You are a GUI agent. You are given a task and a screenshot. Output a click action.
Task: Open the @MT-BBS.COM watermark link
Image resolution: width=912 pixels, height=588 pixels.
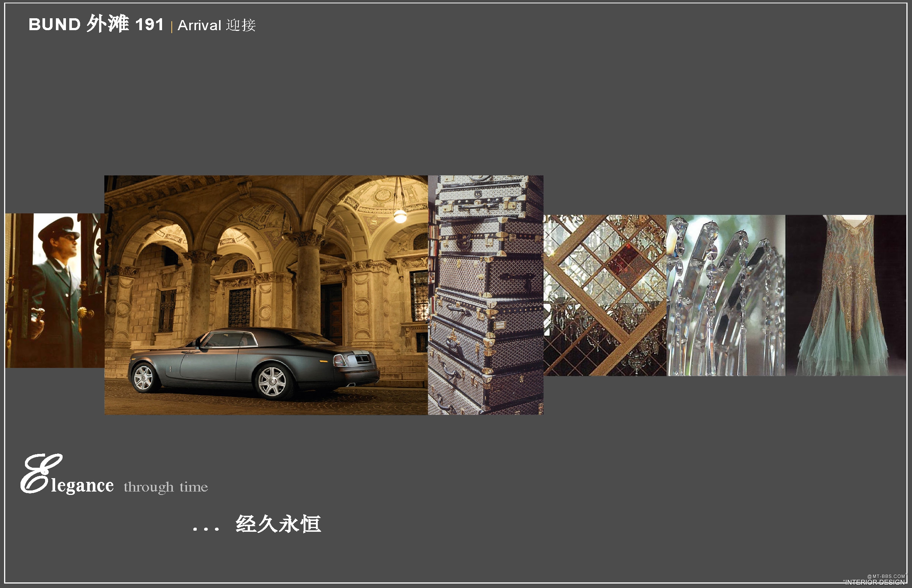(x=886, y=576)
